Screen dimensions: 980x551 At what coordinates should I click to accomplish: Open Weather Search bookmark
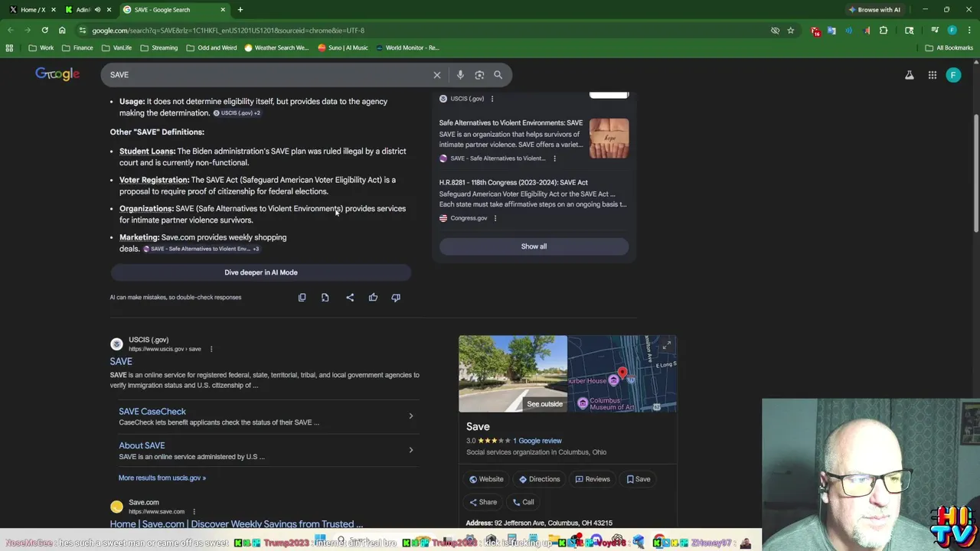coord(276,47)
